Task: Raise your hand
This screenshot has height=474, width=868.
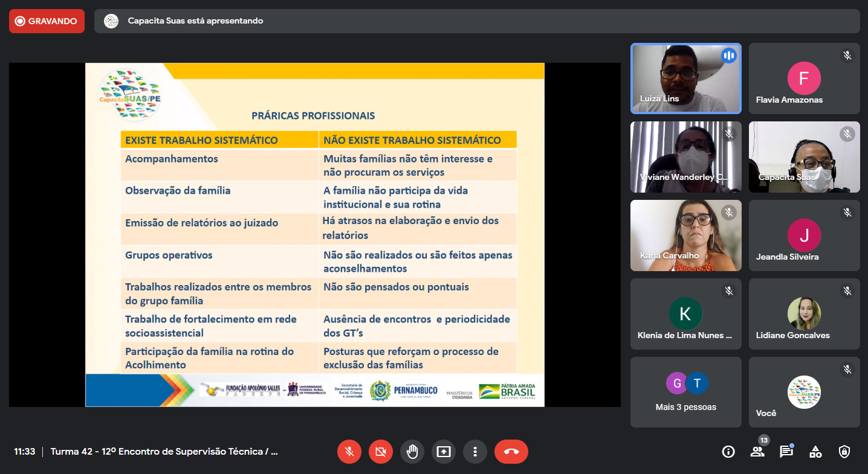Action: coord(412,452)
